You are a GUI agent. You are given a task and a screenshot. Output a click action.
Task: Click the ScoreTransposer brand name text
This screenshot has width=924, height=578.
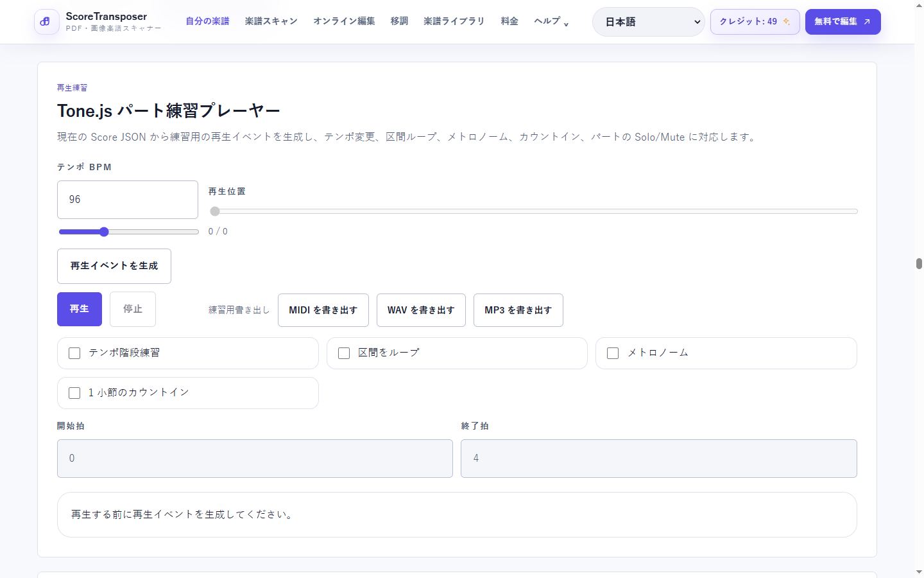(107, 17)
